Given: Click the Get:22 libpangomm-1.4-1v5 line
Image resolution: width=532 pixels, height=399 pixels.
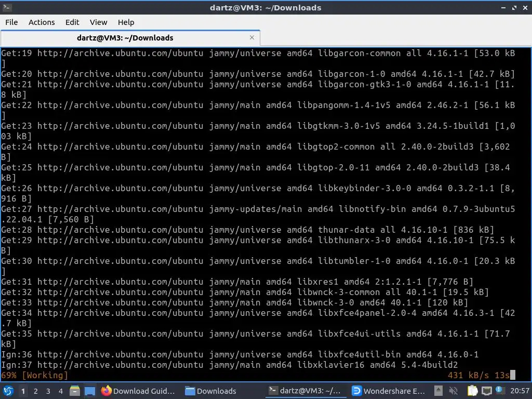Looking at the screenshot, I should point(258,110).
